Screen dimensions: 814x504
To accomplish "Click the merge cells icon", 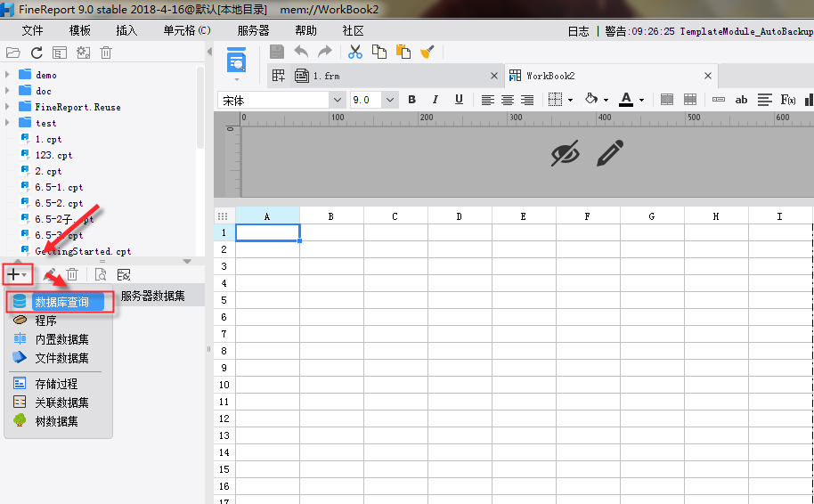I will (667, 100).
